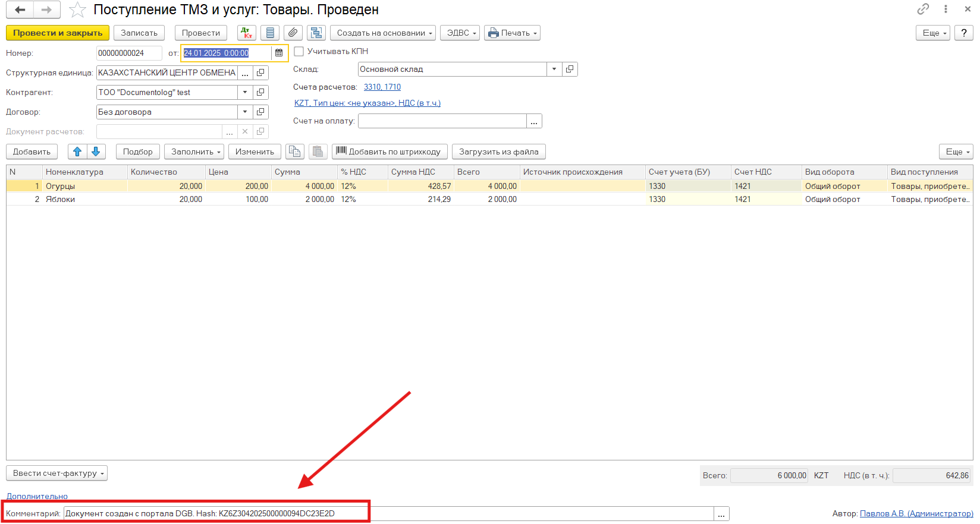Select the Огурцы row cell

pos(84,186)
